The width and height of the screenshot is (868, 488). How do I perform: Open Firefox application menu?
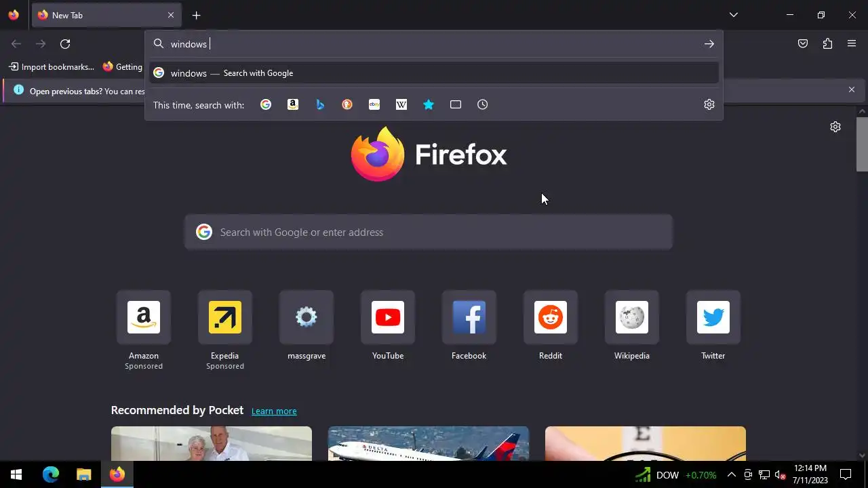[x=852, y=44]
